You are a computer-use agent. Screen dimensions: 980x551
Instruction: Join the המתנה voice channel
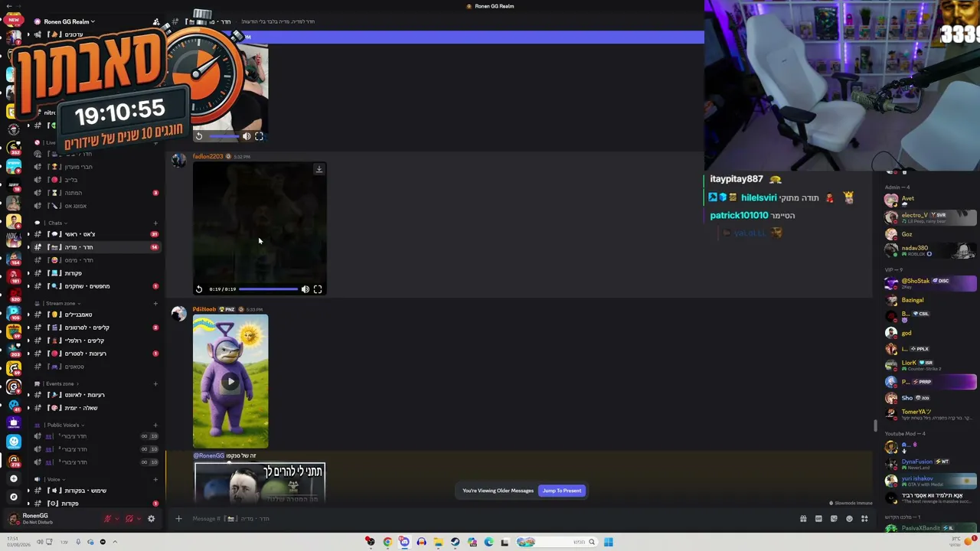(96, 193)
